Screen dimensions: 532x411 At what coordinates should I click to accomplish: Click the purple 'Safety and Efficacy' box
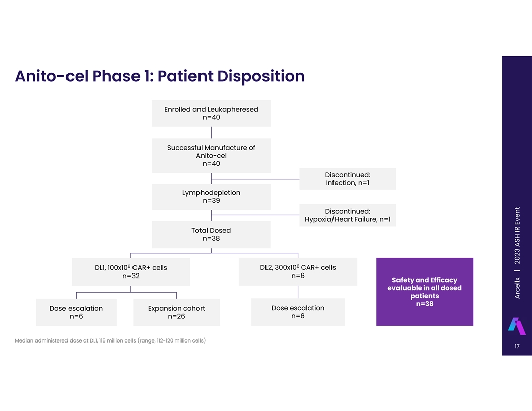coord(424,292)
